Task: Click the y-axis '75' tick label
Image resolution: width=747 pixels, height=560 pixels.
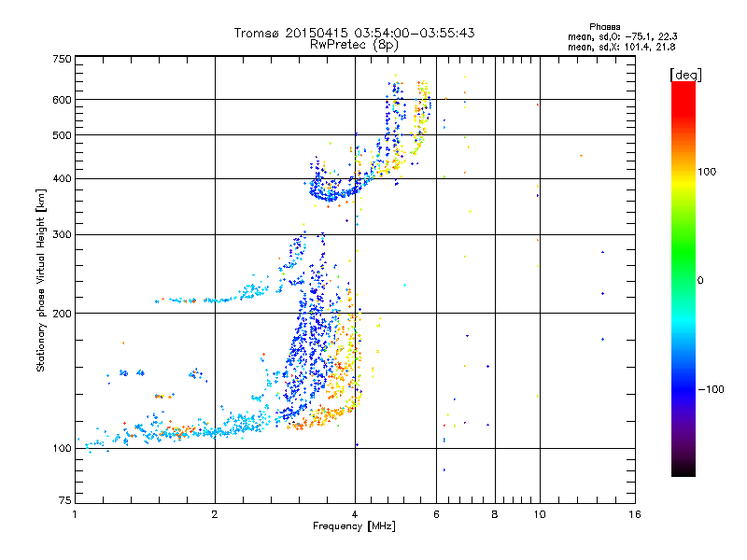Action: [x=65, y=500]
